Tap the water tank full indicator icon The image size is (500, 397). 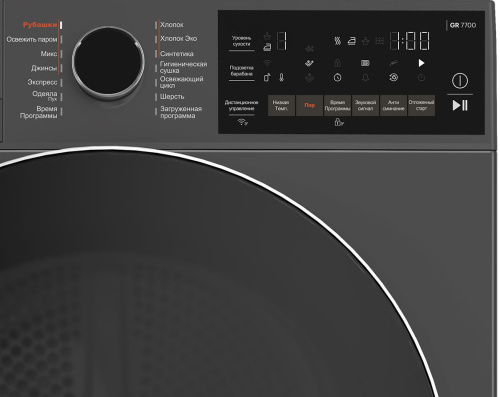[365, 63]
